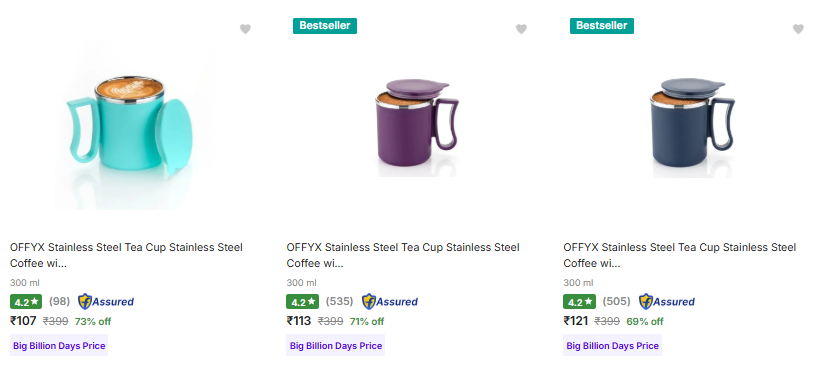Image resolution: width=820 pixels, height=365 pixels.
Task: Open the OFFYX Tea Cup title priced ₹107
Action: click(126, 255)
